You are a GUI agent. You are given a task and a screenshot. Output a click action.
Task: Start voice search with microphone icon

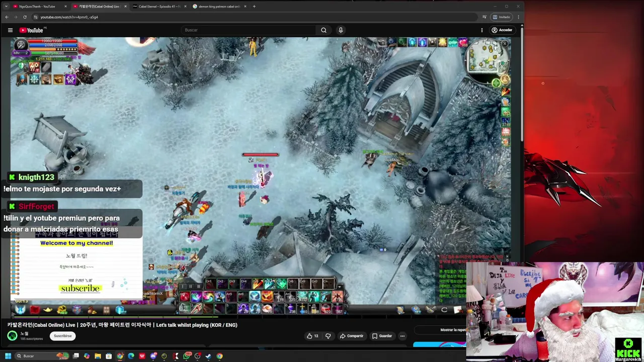pos(341,30)
